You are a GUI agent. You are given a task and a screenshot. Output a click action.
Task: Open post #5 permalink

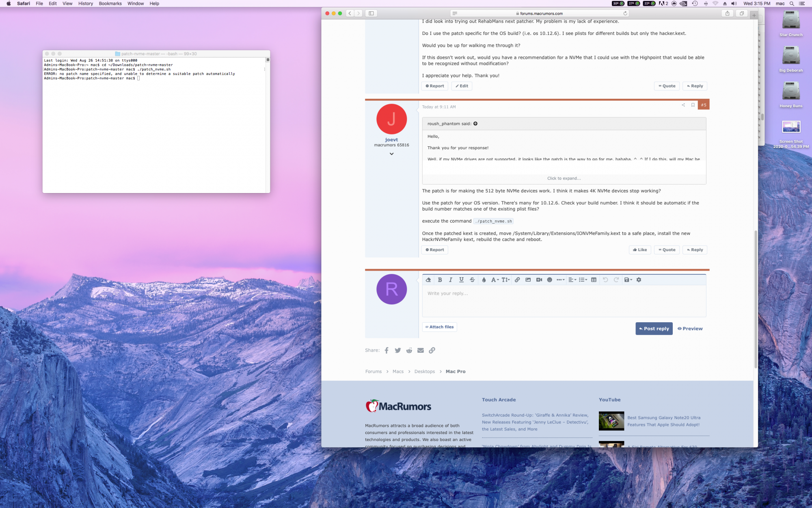[x=704, y=105]
